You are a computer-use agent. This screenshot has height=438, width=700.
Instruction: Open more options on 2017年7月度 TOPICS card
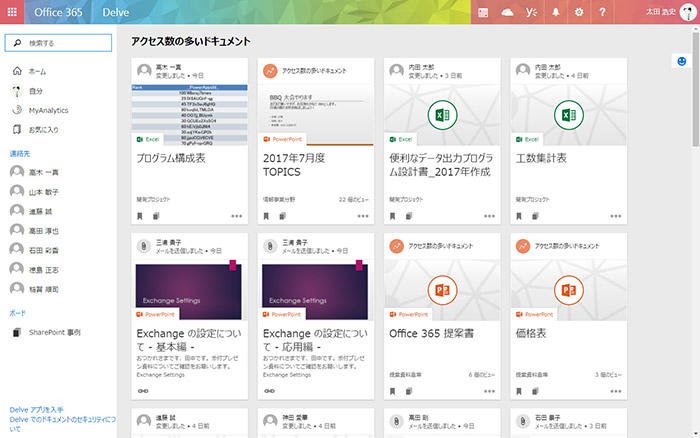[363, 216]
